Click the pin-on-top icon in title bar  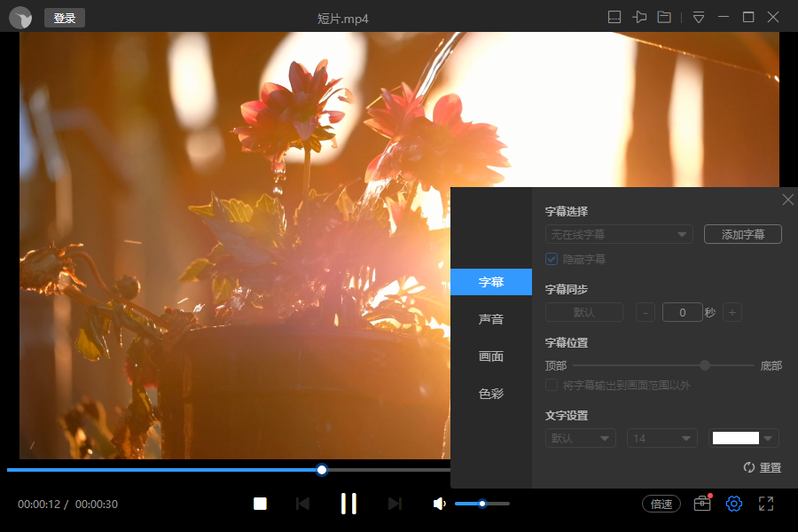coord(639,17)
